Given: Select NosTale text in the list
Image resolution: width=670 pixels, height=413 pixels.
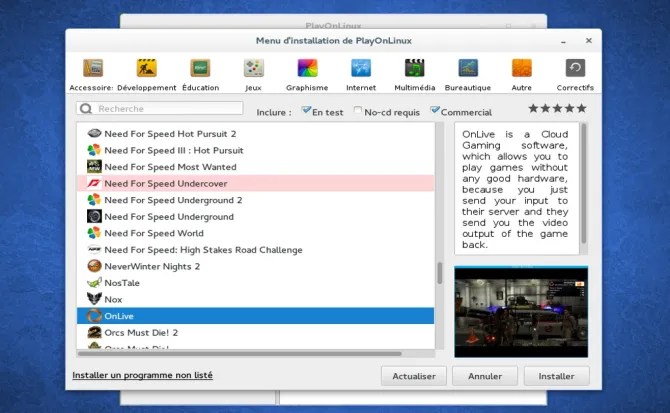Looking at the screenshot, I should [122, 283].
